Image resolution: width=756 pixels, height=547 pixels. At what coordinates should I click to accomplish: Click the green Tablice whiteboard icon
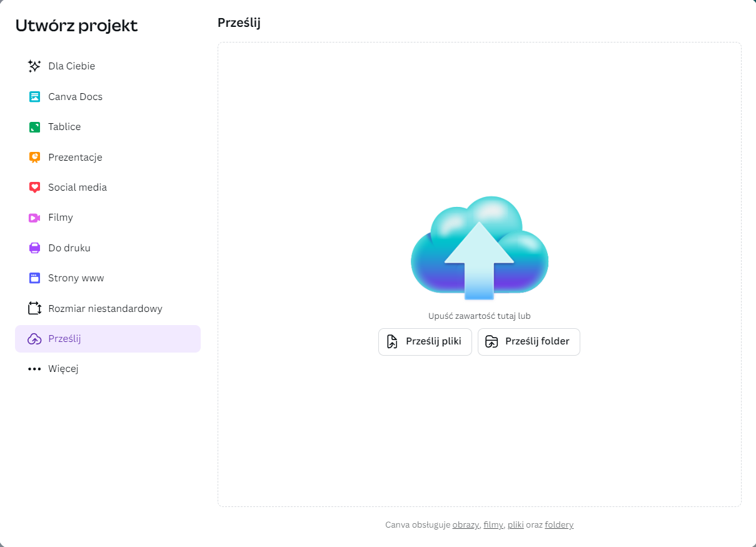pyautogui.click(x=34, y=127)
